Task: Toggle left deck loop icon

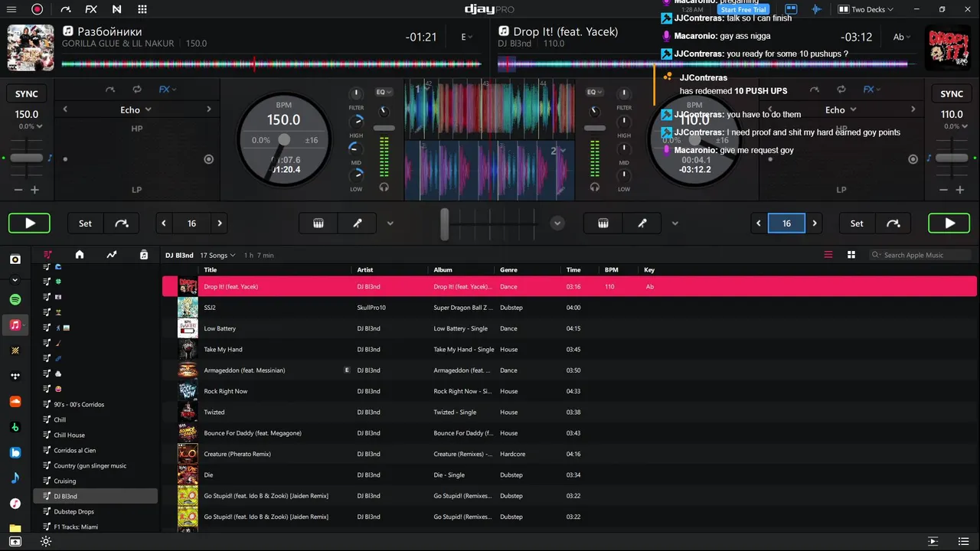Action: click(x=137, y=90)
